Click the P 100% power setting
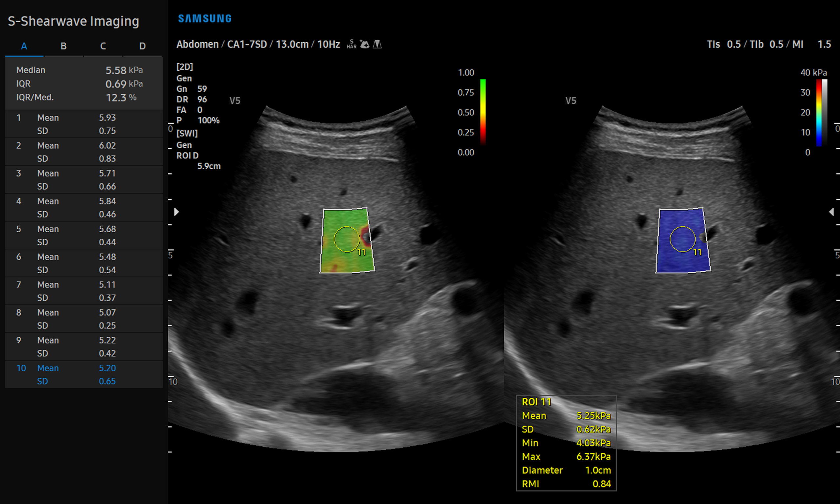840x504 pixels. (x=198, y=120)
